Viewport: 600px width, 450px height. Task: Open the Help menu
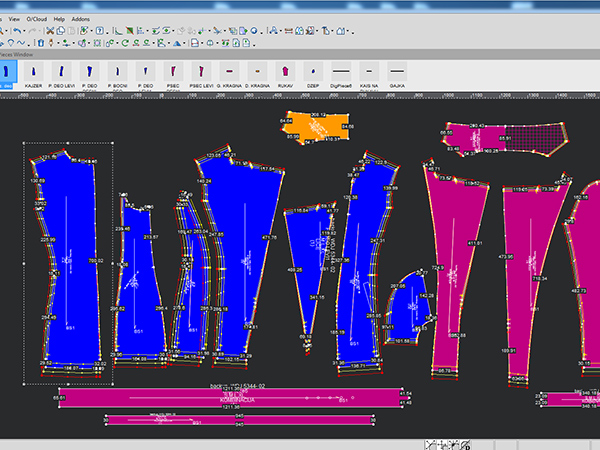click(x=59, y=19)
